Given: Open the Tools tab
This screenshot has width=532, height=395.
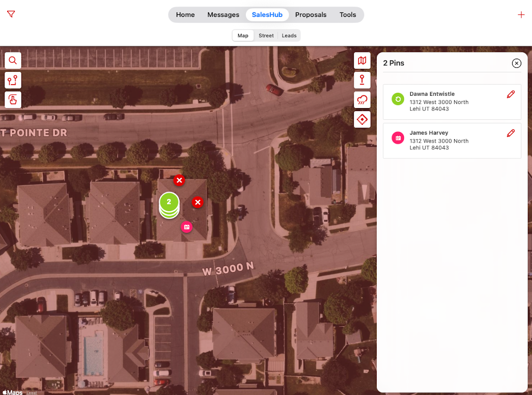Looking at the screenshot, I should [x=348, y=15].
